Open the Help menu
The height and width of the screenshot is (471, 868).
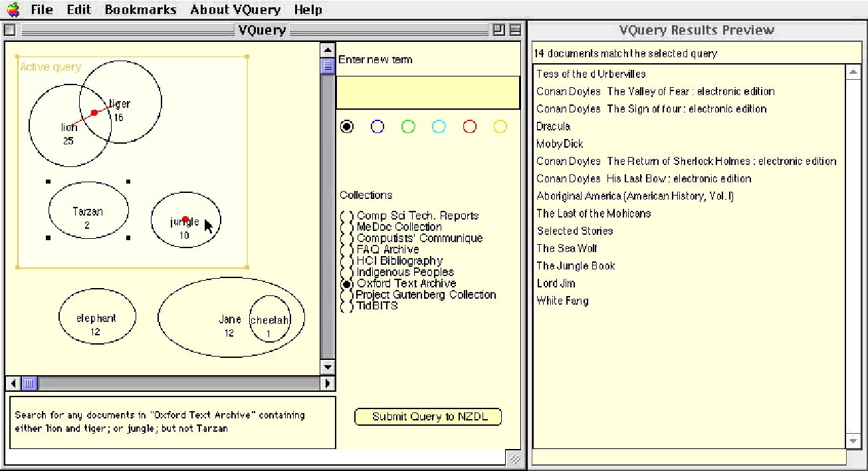[x=308, y=10]
